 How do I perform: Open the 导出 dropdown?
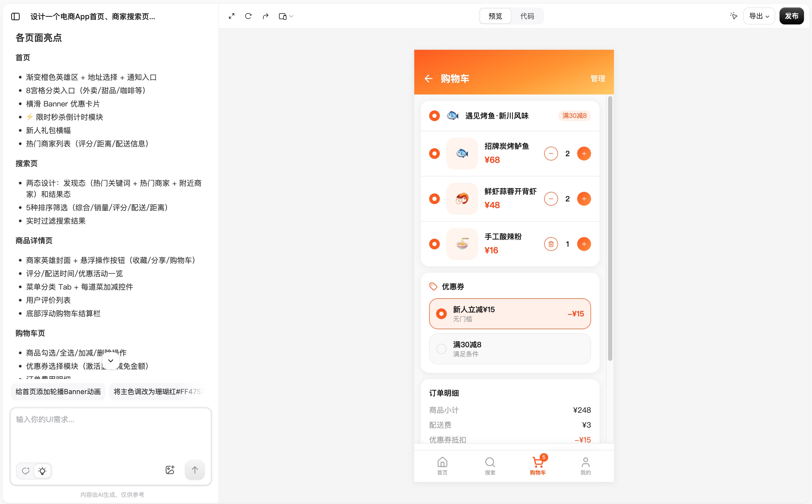point(759,16)
